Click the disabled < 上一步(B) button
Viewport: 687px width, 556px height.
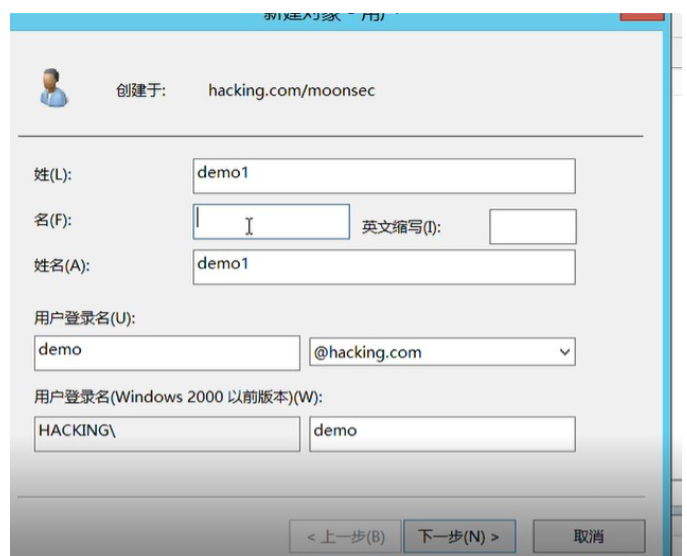click(345, 535)
